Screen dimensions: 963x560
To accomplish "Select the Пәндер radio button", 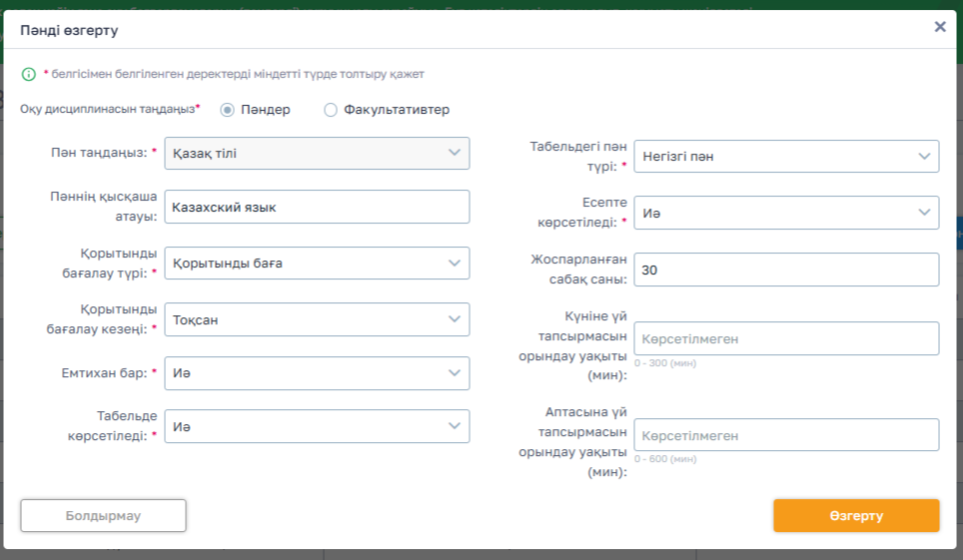I will pos(227,110).
